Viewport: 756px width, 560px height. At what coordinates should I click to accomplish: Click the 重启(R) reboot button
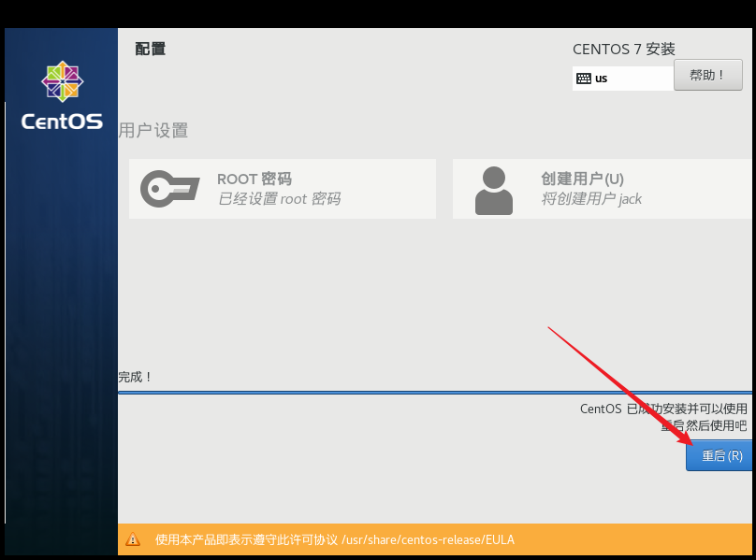719,455
